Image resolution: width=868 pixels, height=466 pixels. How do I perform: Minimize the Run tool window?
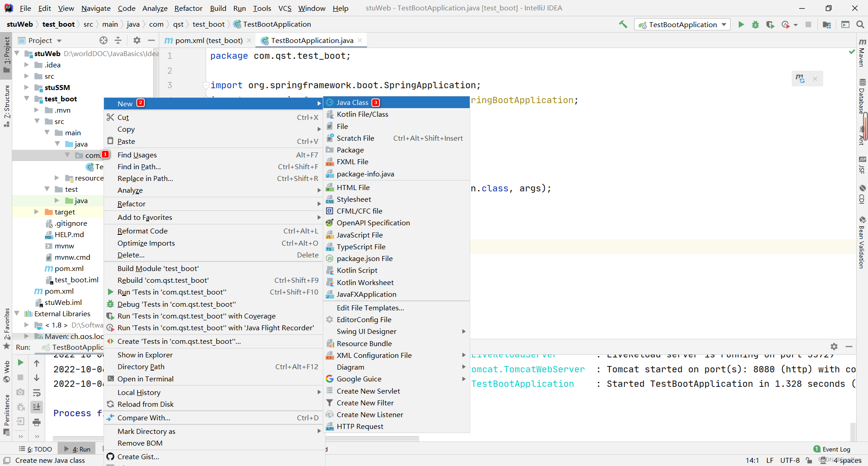849,347
